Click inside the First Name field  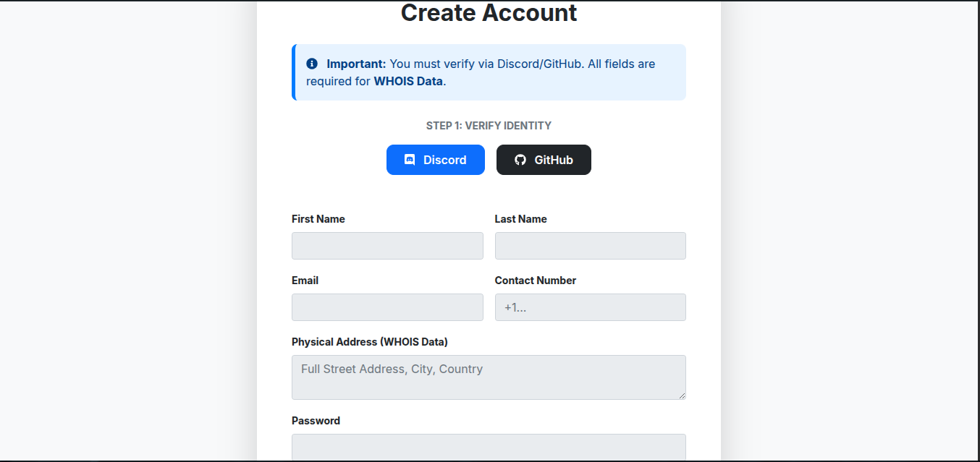(387, 246)
